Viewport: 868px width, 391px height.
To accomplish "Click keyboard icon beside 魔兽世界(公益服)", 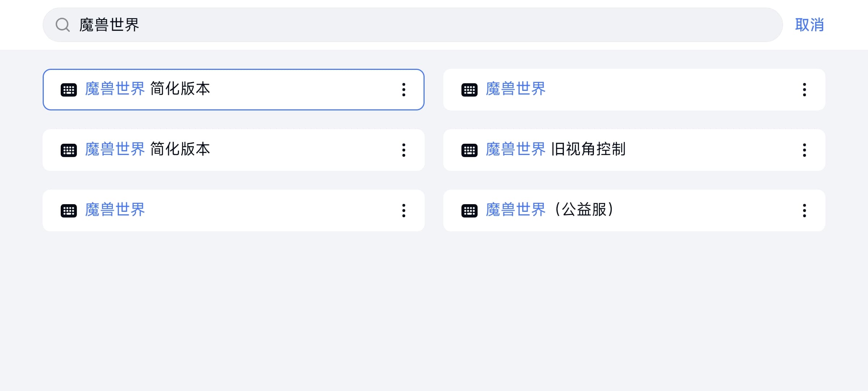I will pos(469,211).
